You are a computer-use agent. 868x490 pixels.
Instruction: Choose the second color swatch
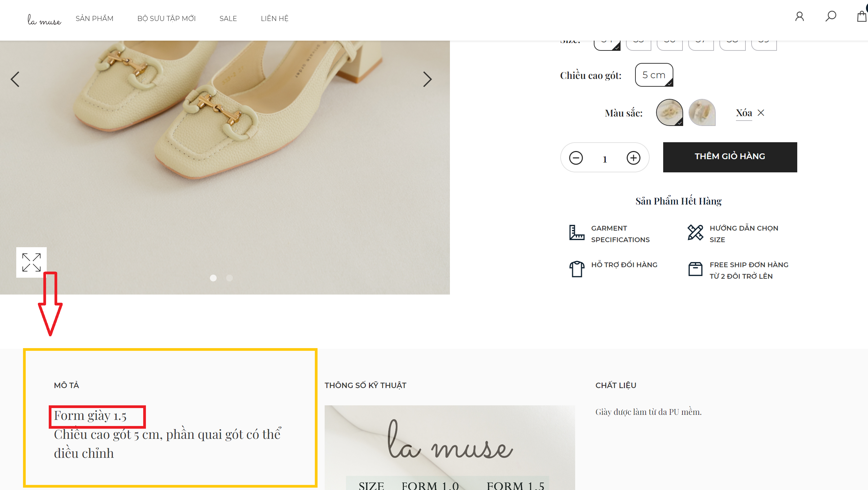click(702, 112)
